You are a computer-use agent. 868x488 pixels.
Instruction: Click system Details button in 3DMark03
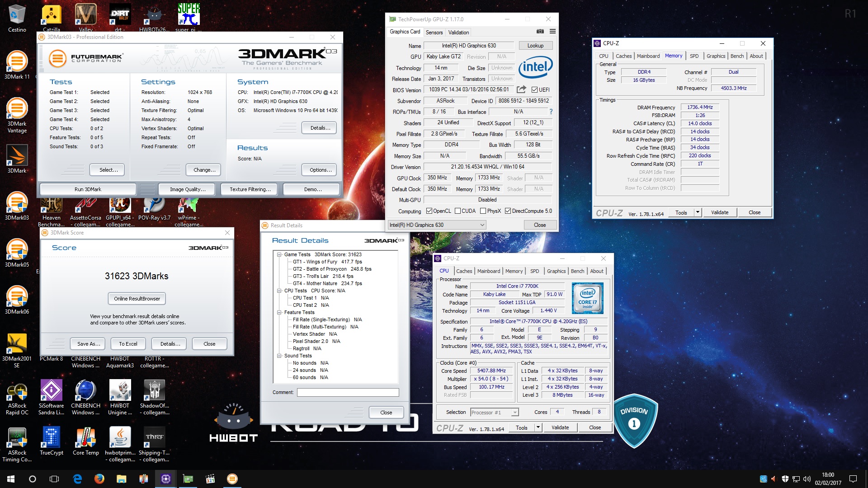pyautogui.click(x=319, y=128)
